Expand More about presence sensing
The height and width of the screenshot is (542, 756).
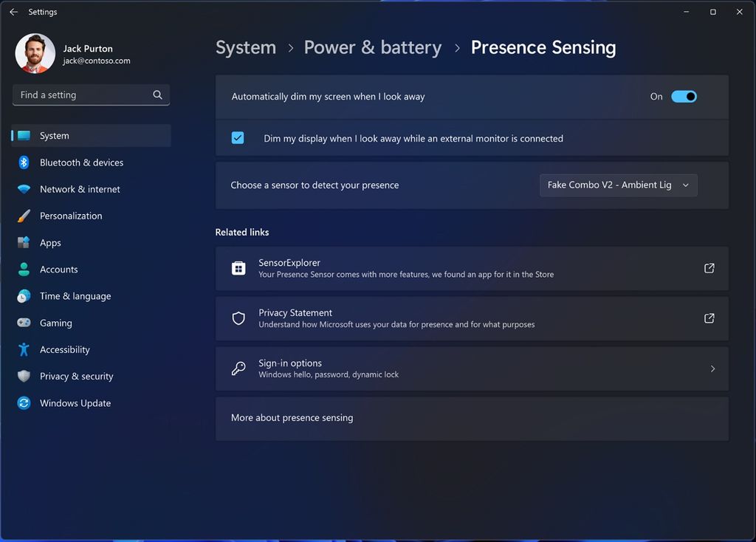click(472, 418)
